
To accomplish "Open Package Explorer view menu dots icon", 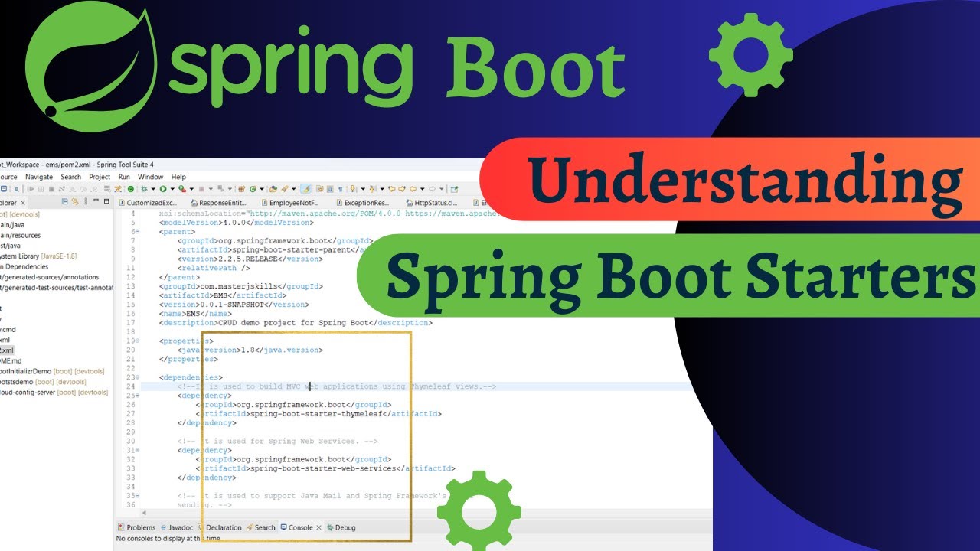I will coord(86,202).
